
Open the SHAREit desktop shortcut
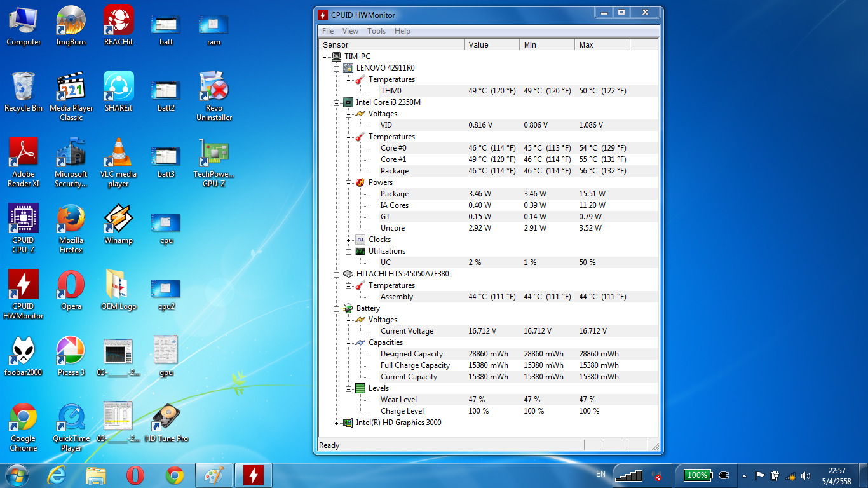118,91
